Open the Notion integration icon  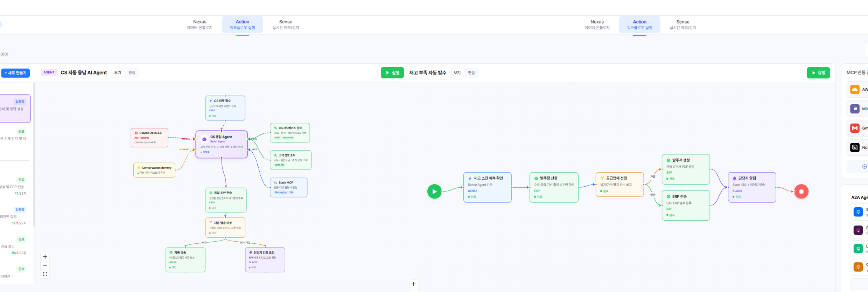point(855,147)
